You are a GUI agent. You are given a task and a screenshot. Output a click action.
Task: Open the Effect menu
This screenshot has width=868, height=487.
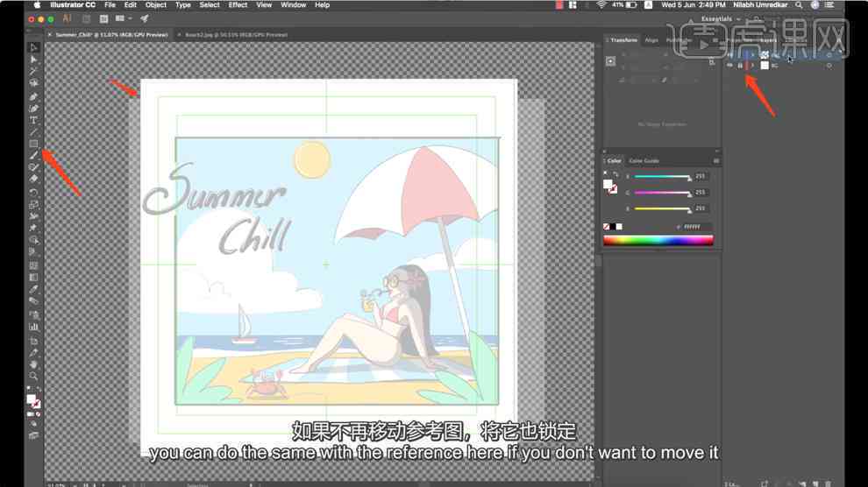point(238,5)
